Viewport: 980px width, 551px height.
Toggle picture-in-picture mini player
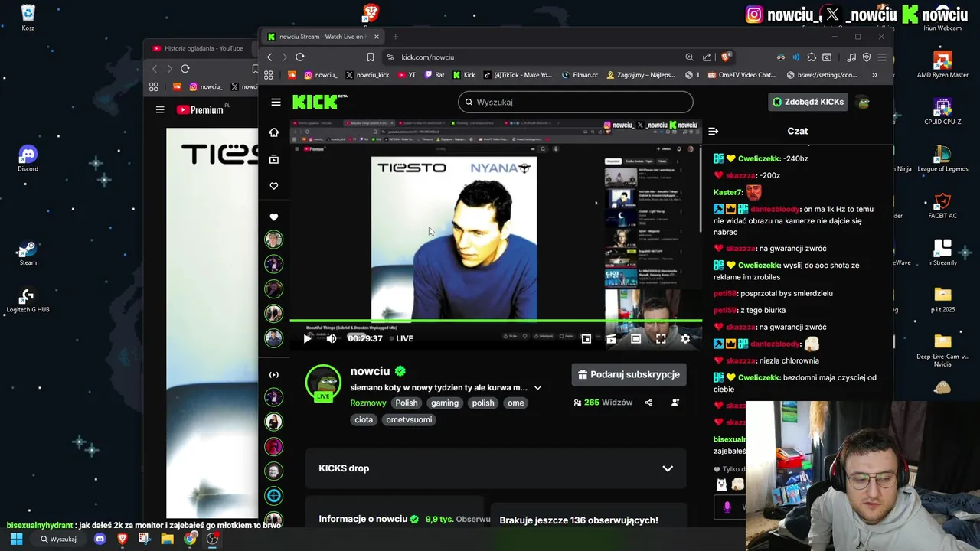click(586, 338)
